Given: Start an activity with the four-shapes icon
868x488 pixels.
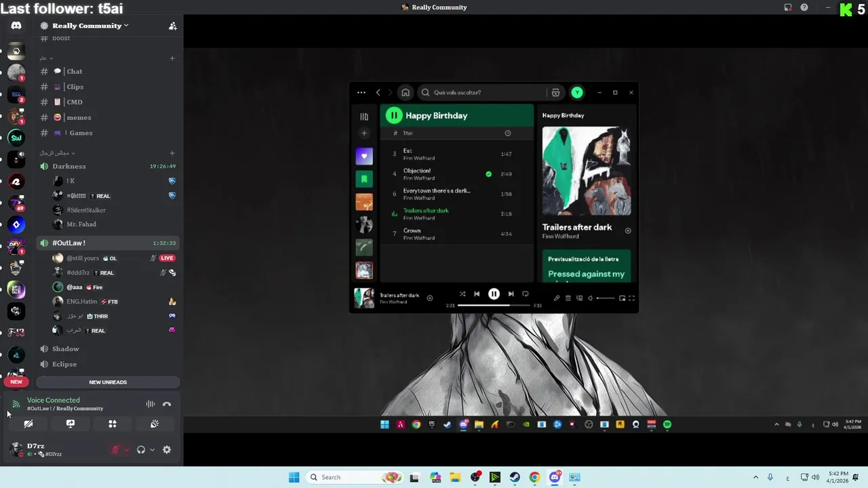Looking at the screenshot, I should click(x=113, y=424).
